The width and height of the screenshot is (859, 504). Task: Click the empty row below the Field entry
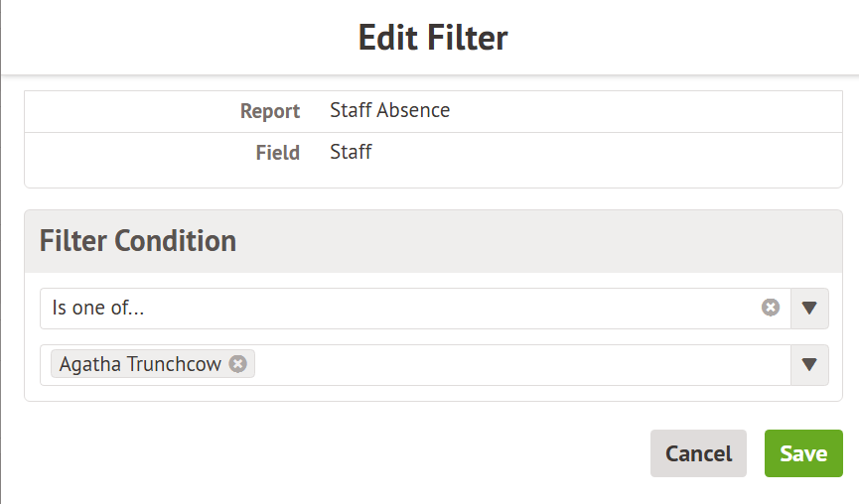coord(426,180)
